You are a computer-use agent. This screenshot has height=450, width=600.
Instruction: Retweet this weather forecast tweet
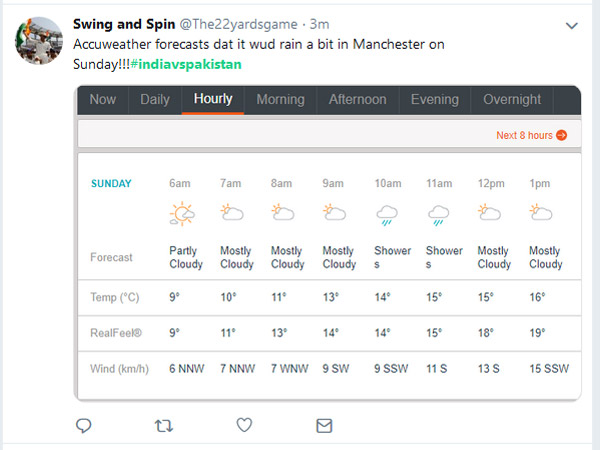[163, 426]
